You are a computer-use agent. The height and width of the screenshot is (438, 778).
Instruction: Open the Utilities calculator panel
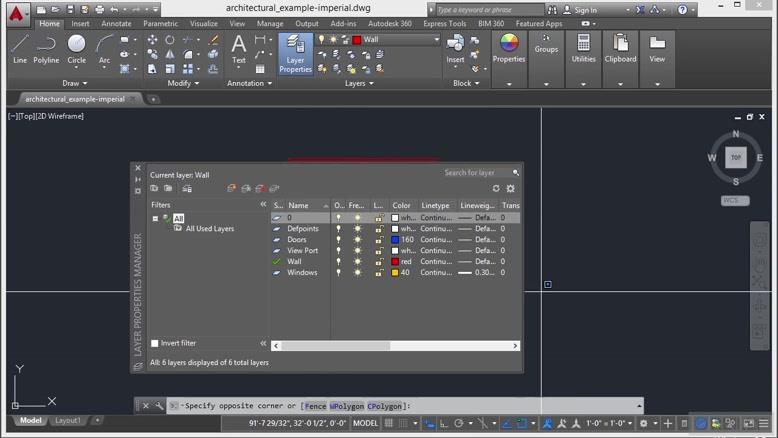pyautogui.click(x=584, y=49)
